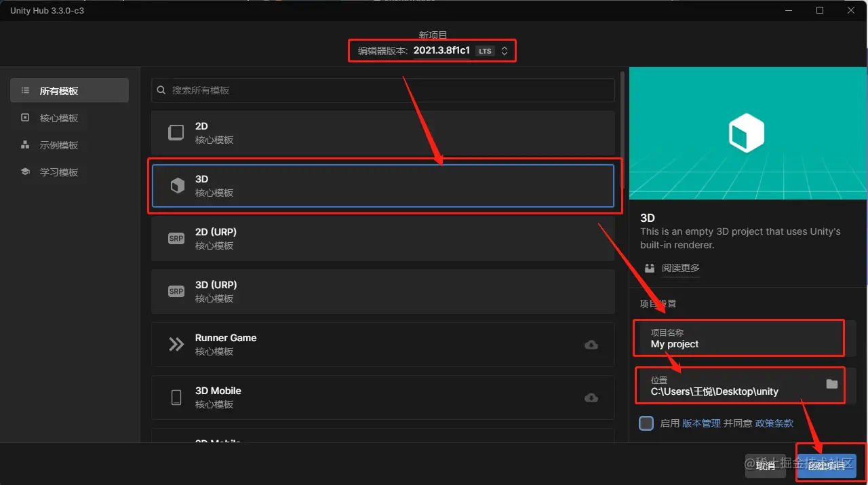Select the 3D Mobile template row
Screen dimensions: 868x485
click(383, 397)
